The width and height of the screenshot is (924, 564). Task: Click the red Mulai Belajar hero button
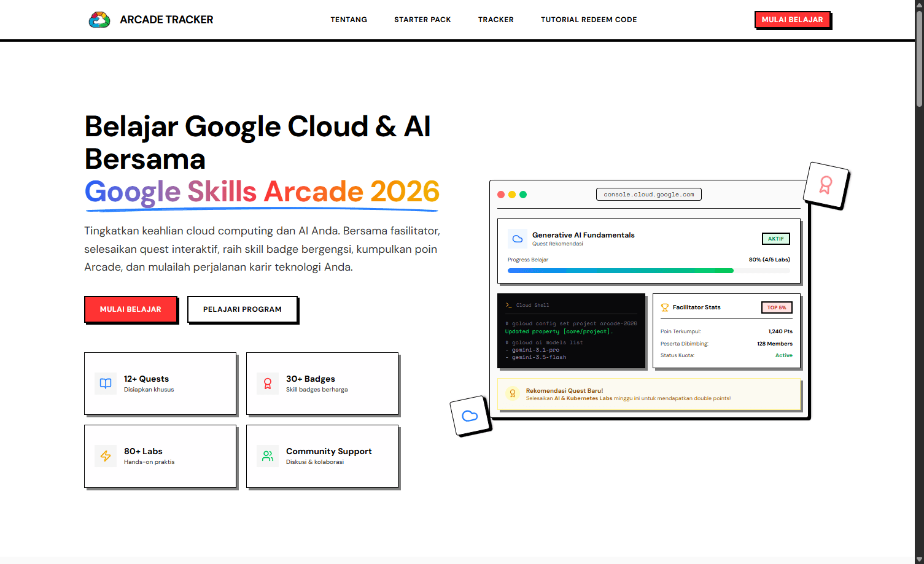coord(131,309)
